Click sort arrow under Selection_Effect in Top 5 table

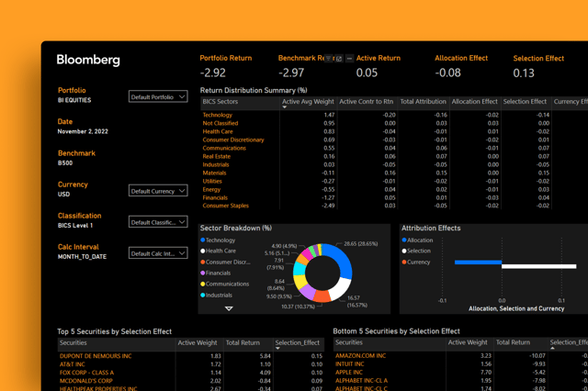(277, 348)
